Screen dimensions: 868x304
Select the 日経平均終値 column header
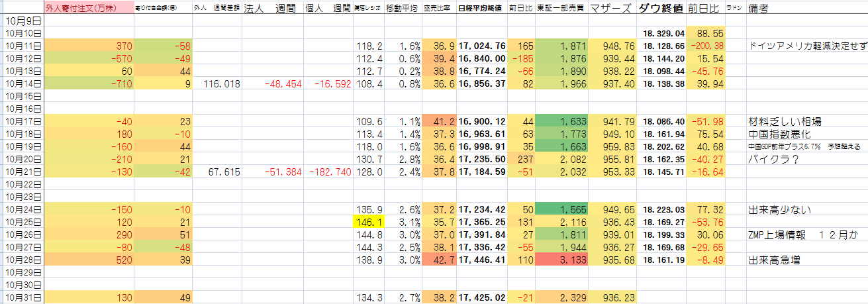click(481, 9)
